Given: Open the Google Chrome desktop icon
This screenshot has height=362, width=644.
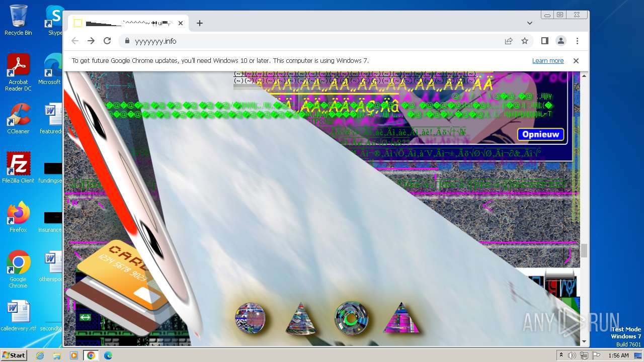Looking at the screenshot, I should (18, 270).
